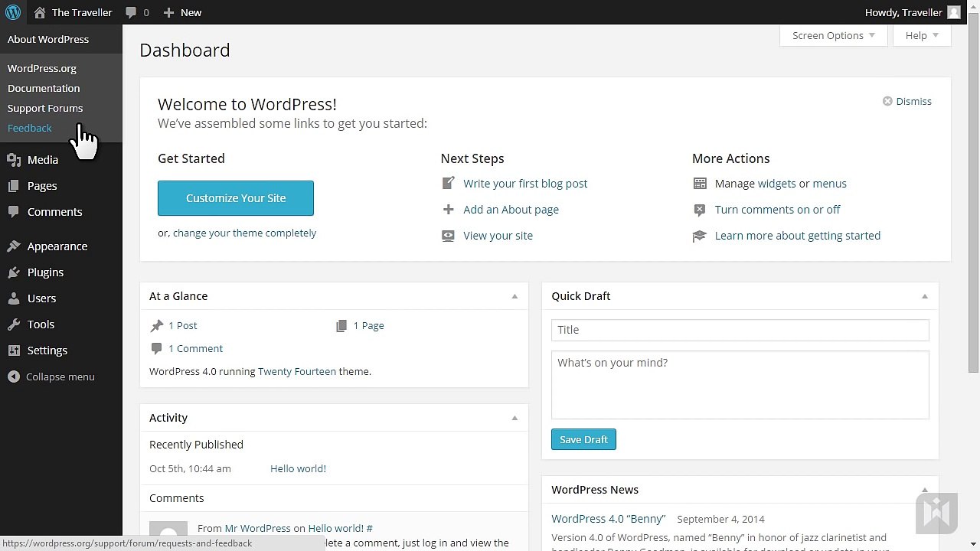This screenshot has width=980, height=551.
Task: Open the user avatar next to Howdy, Traveller
Action: click(953, 12)
